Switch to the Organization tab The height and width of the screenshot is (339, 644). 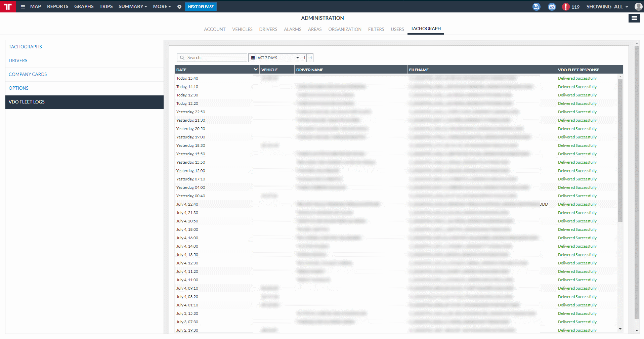tap(345, 30)
